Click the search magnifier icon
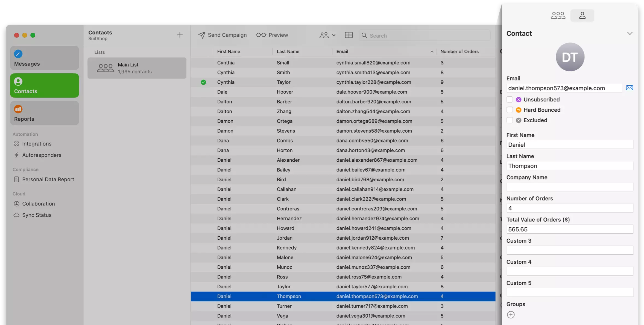Image resolution: width=644 pixels, height=325 pixels. [x=364, y=35]
